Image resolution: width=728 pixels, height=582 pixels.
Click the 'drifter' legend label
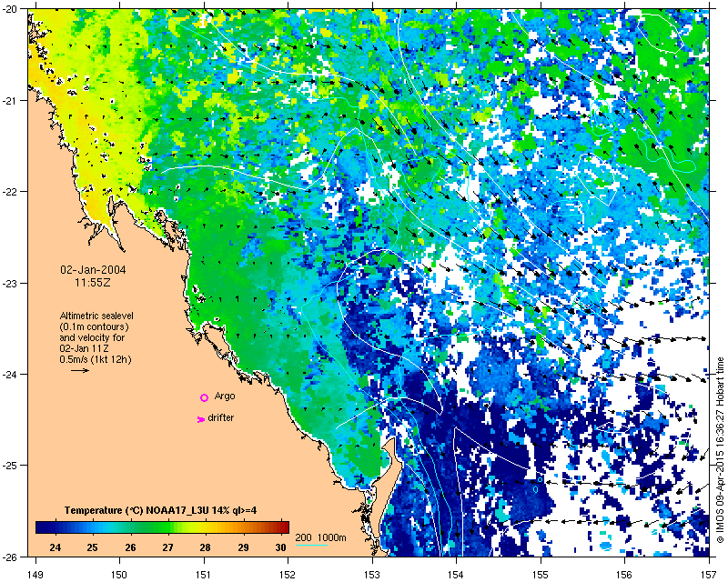(x=221, y=417)
